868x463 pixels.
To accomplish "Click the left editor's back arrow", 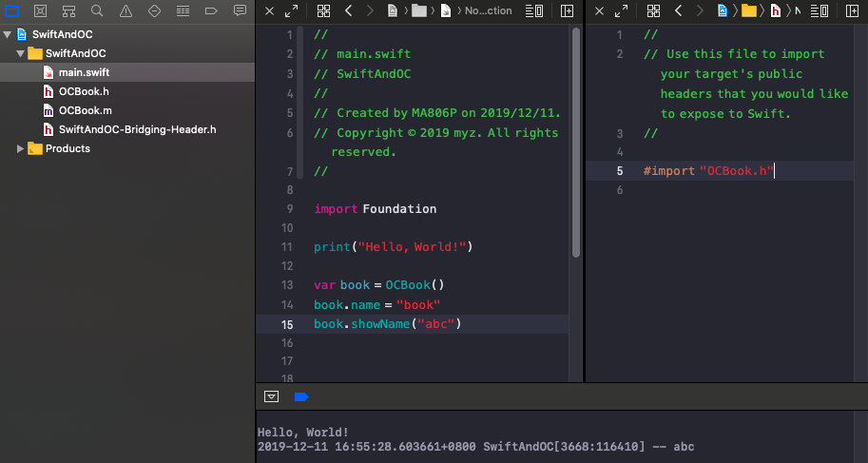I will (349, 11).
